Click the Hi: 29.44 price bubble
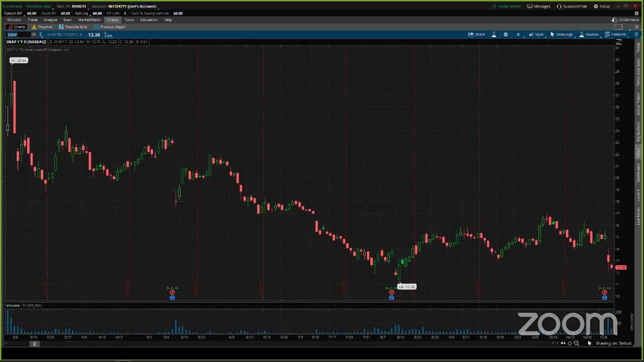The height and width of the screenshot is (362, 644). (x=19, y=60)
